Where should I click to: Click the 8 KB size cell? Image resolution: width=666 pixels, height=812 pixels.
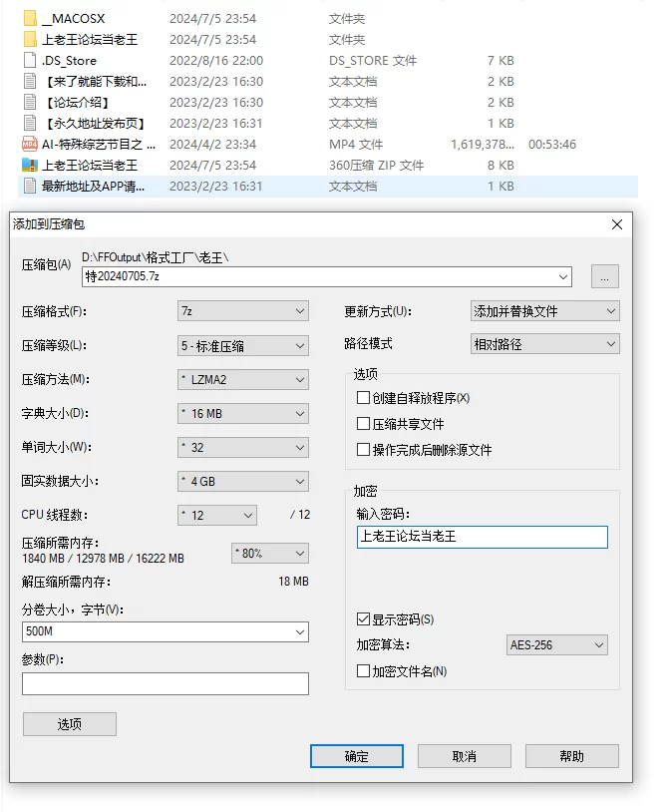[500, 166]
